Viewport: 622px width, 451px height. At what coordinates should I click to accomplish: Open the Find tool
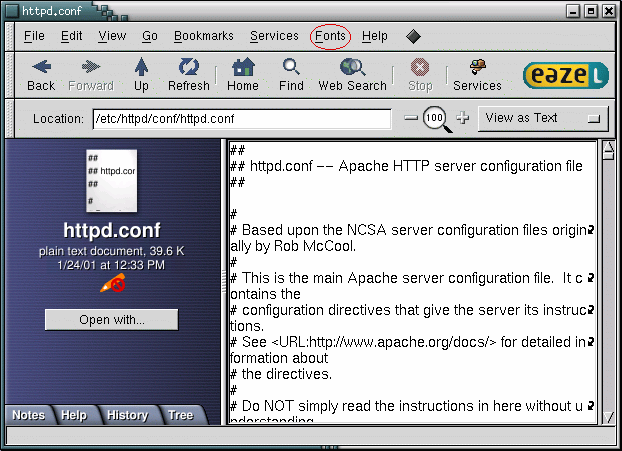(291, 75)
